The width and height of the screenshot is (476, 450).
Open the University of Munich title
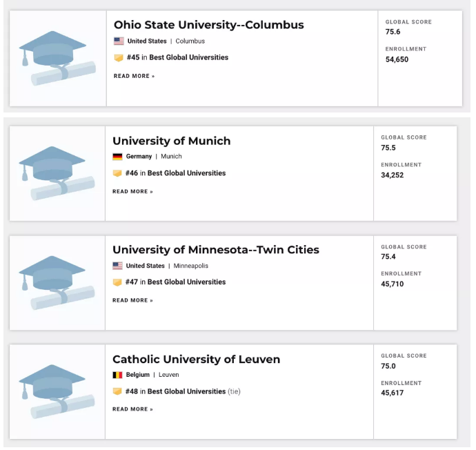click(171, 141)
